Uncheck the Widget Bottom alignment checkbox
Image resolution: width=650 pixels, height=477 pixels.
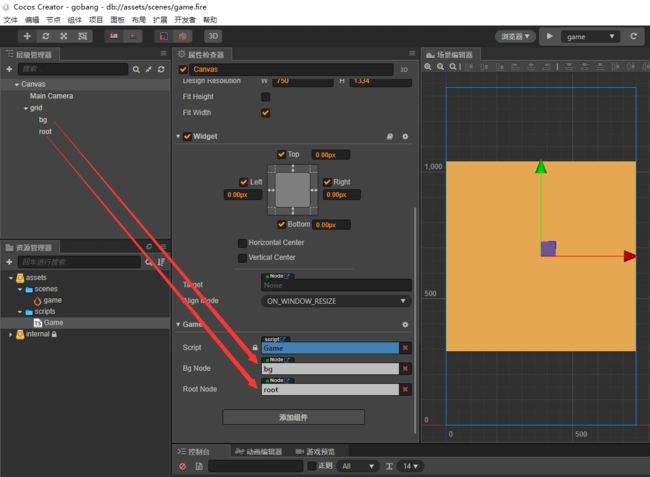[281, 224]
